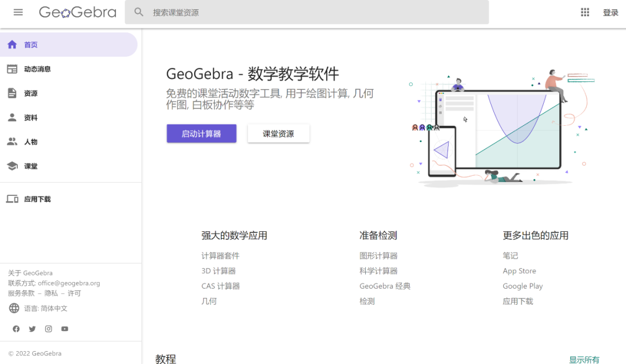
Task: Click 登录 to sign in
Action: click(610, 13)
